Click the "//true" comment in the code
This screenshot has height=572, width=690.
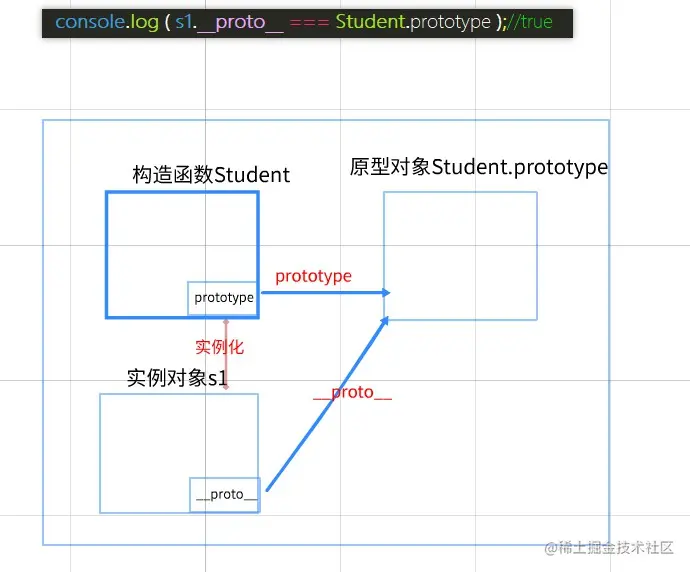(530, 22)
